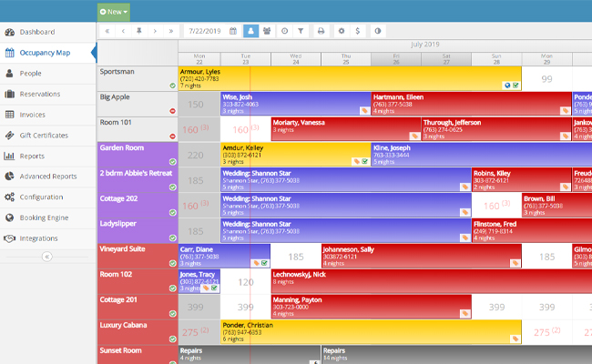Toggle green check status on Sportsman room

[172, 86]
